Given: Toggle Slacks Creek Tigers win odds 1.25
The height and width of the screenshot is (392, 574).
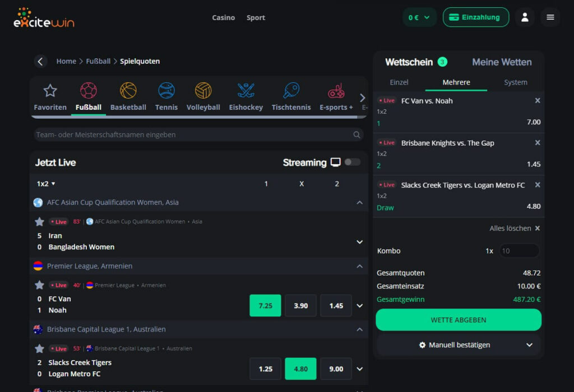Looking at the screenshot, I should coord(265,368).
